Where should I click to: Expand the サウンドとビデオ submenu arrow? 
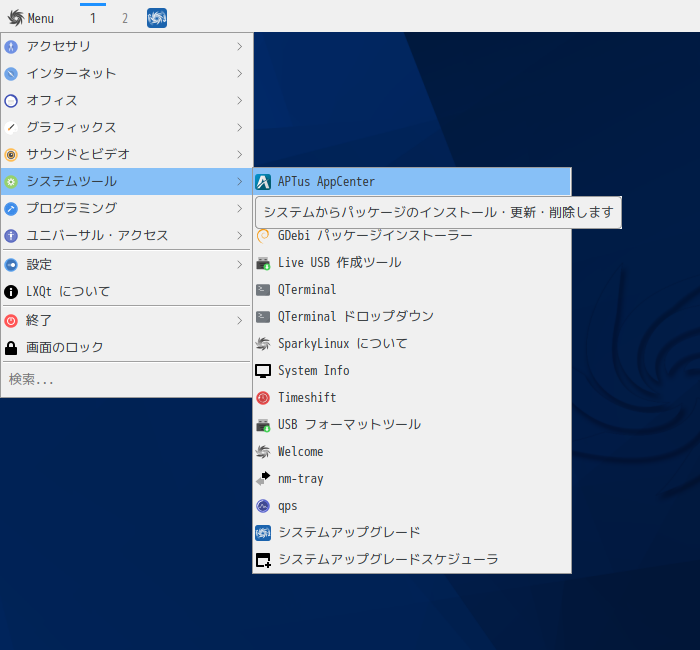(x=240, y=154)
